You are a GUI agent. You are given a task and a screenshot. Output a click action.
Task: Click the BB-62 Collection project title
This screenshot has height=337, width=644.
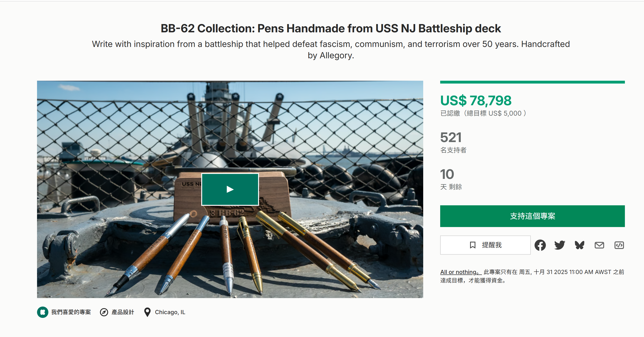click(x=330, y=28)
